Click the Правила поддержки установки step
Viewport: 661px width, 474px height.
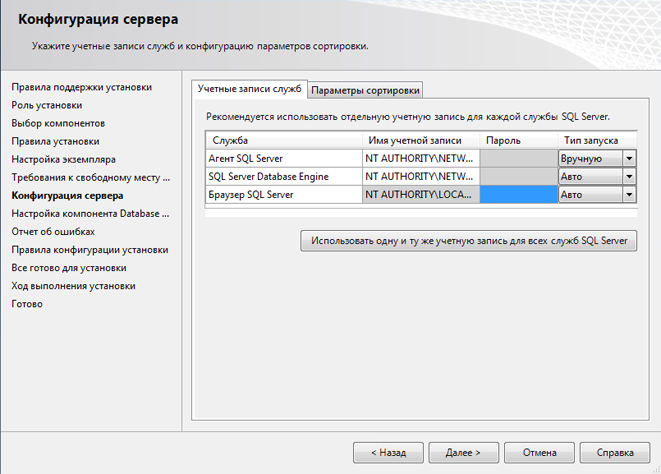coord(81,87)
